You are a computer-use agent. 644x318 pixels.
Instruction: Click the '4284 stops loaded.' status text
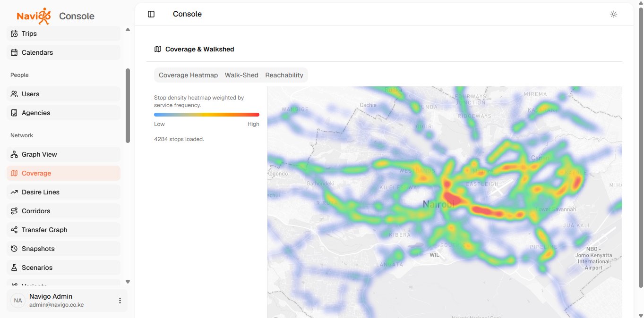click(179, 139)
